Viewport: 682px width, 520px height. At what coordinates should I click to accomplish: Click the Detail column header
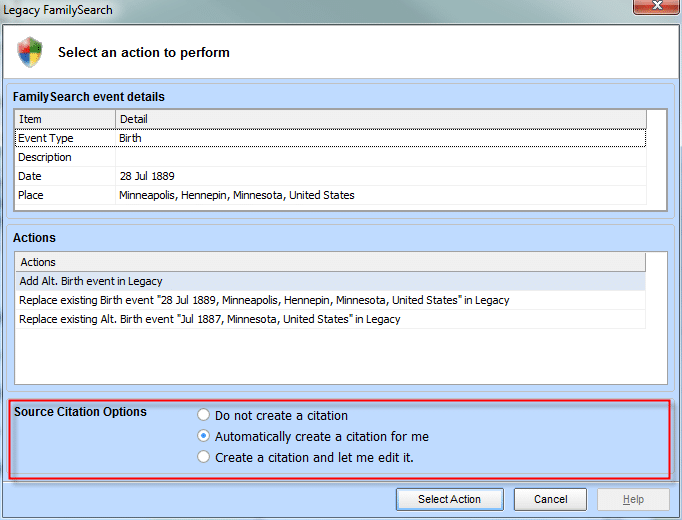(x=381, y=119)
